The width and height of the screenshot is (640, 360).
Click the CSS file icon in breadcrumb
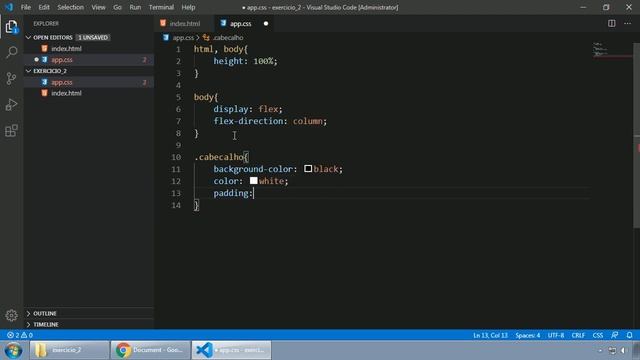point(166,38)
